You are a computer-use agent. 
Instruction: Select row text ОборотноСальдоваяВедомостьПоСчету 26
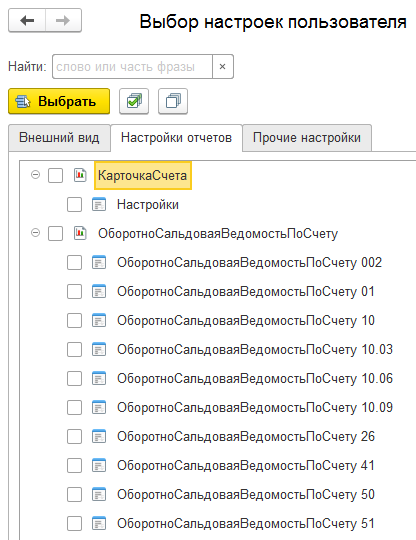(246, 436)
